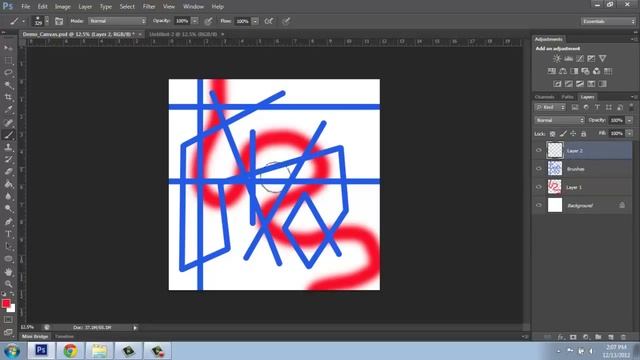This screenshot has width=640, height=360.
Task: Enable airbrush mode in options bar
Action: coord(269,21)
